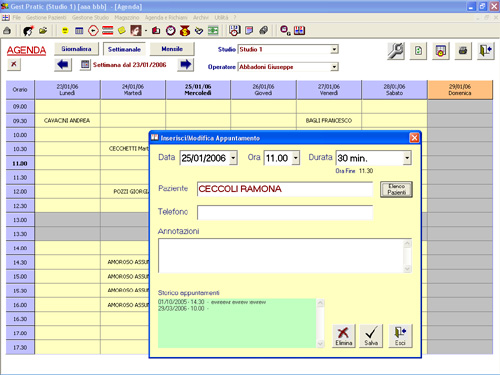Viewport: 500px width, 375px height.
Task: Click the Elenco Pazienti button
Action: tap(396, 189)
